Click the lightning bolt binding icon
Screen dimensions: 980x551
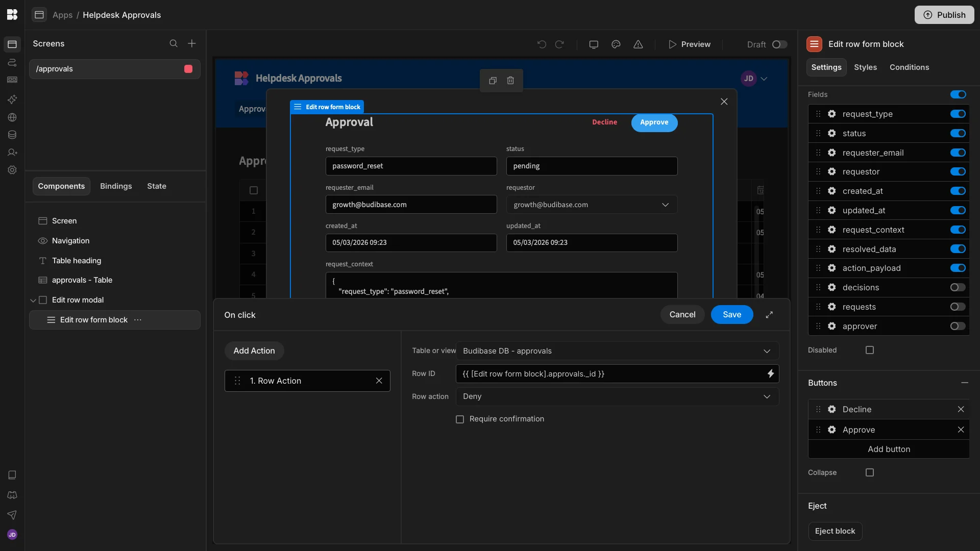(x=770, y=374)
